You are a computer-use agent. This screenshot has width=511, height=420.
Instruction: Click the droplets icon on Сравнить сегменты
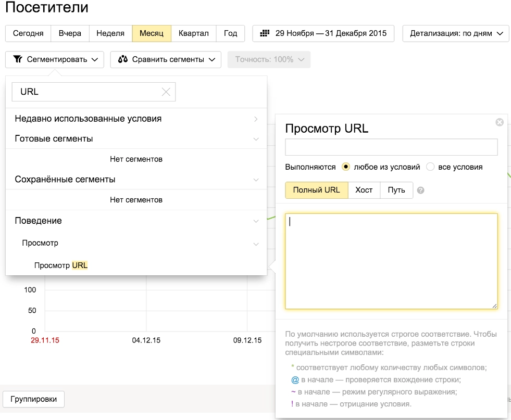pyautogui.click(x=123, y=59)
